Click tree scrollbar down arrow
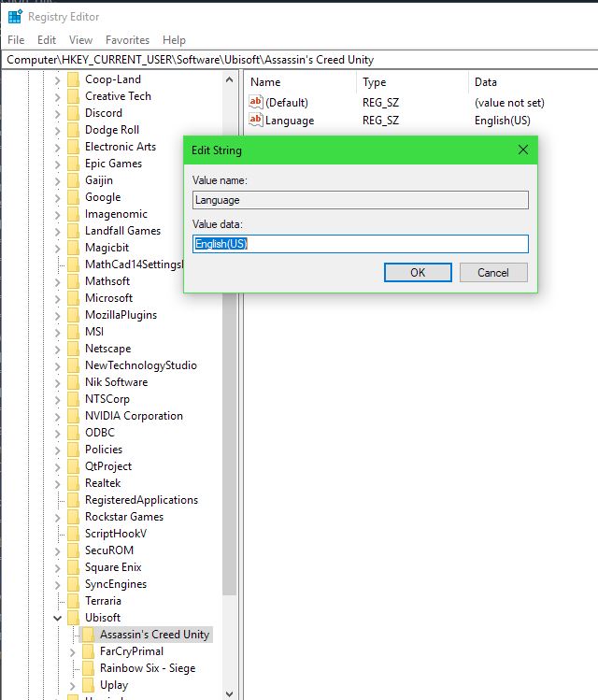Viewport: 598px width, 700px height. 229,693
